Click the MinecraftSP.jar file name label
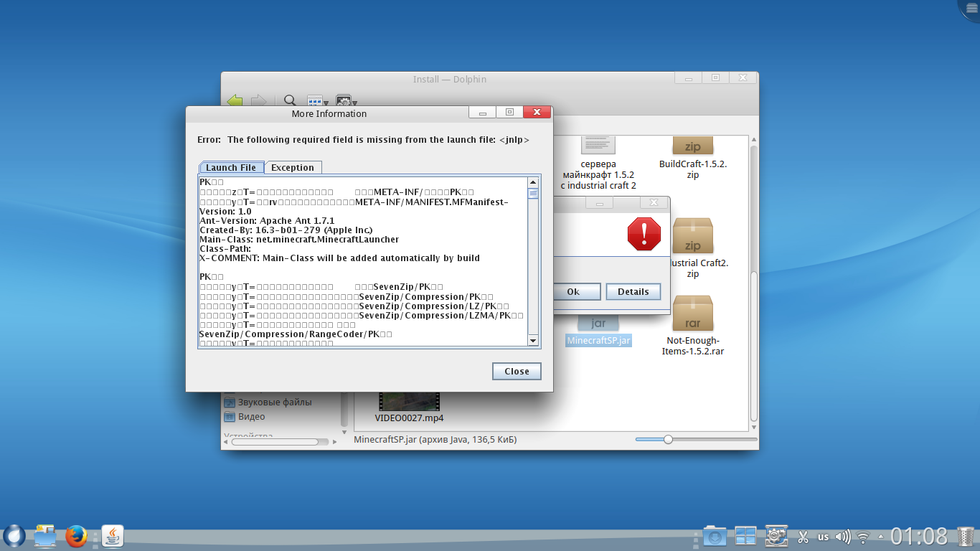The height and width of the screenshot is (551, 980). [599, 341]
